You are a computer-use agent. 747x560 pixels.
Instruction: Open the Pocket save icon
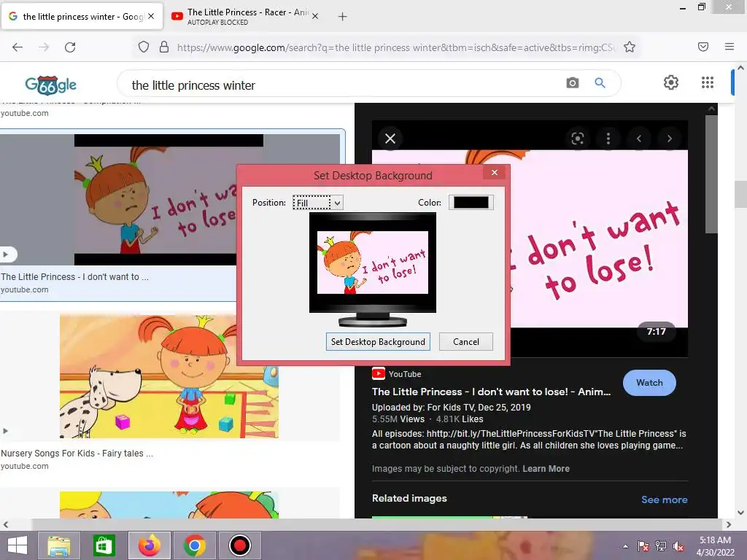tap(703, 47)
